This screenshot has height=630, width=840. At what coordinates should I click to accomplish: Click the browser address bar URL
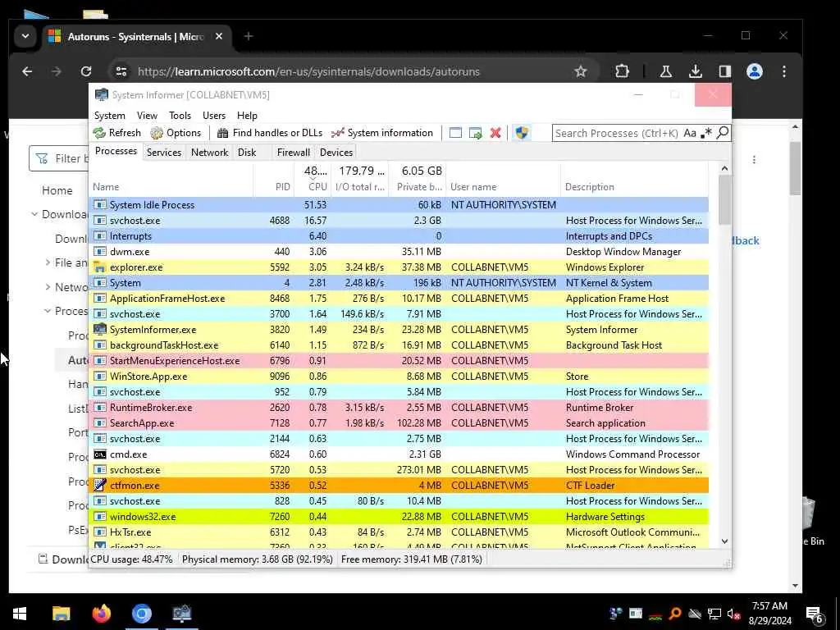tap(308, 72)
